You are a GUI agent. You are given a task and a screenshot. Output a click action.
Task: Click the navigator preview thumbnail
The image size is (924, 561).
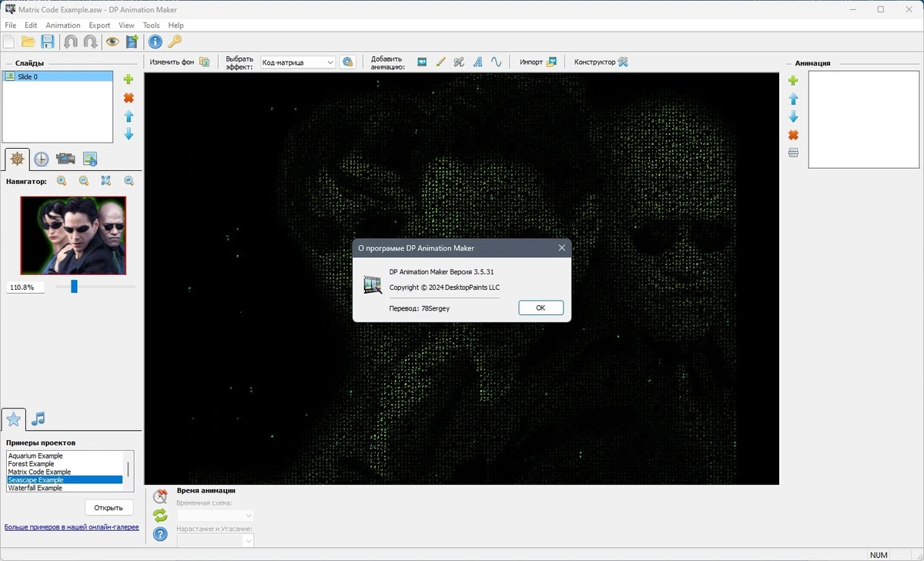tap(73, 235)
